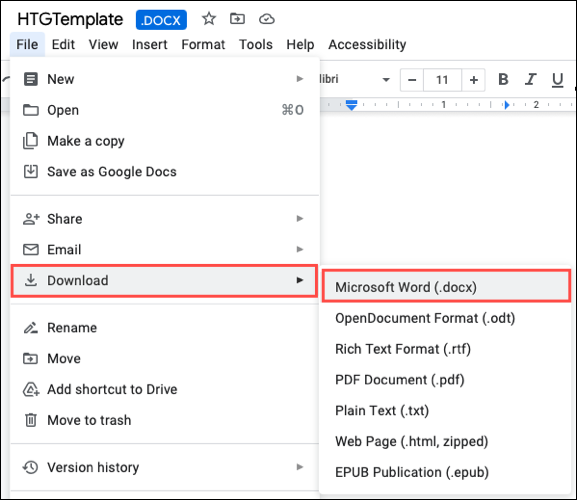Image resolution: width=577 pixels, height=500 pixels.
Task: Download as Web Page (.html, zipped)
Action: tap(445, 441)
